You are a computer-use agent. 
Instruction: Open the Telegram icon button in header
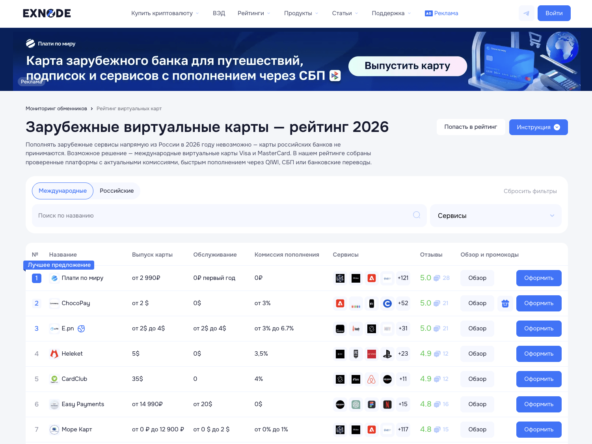(526, 13)
